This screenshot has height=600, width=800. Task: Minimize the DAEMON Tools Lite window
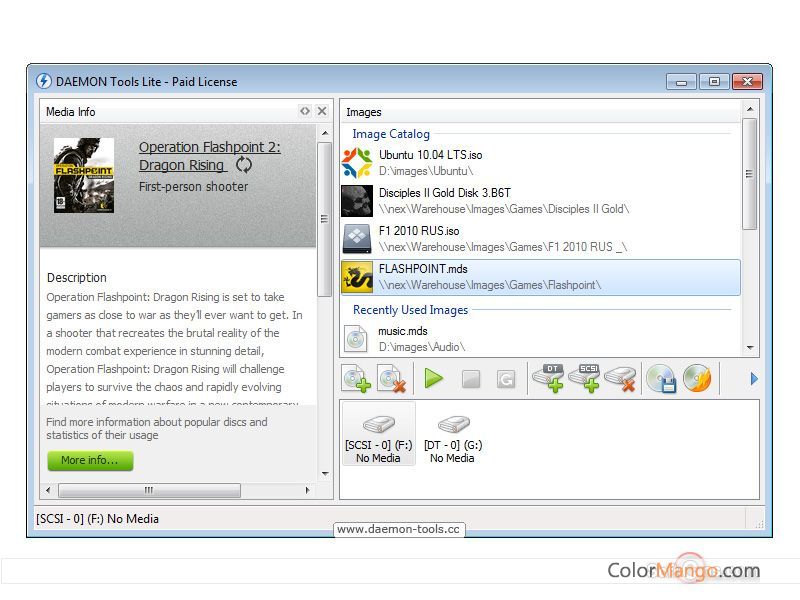coord(681,82)
